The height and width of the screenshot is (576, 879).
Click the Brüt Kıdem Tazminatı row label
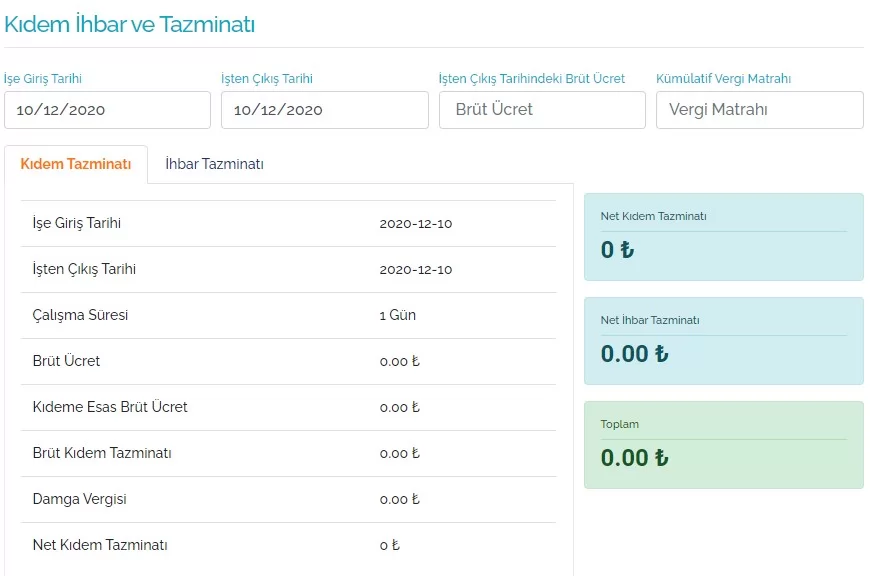pyautogui.click(x=102, y=453)
